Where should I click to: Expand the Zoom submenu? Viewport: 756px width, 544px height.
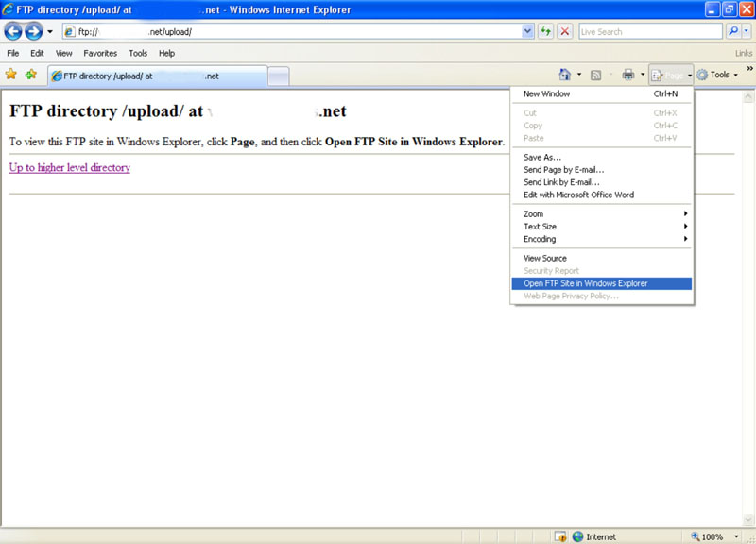tap(601, 214)
